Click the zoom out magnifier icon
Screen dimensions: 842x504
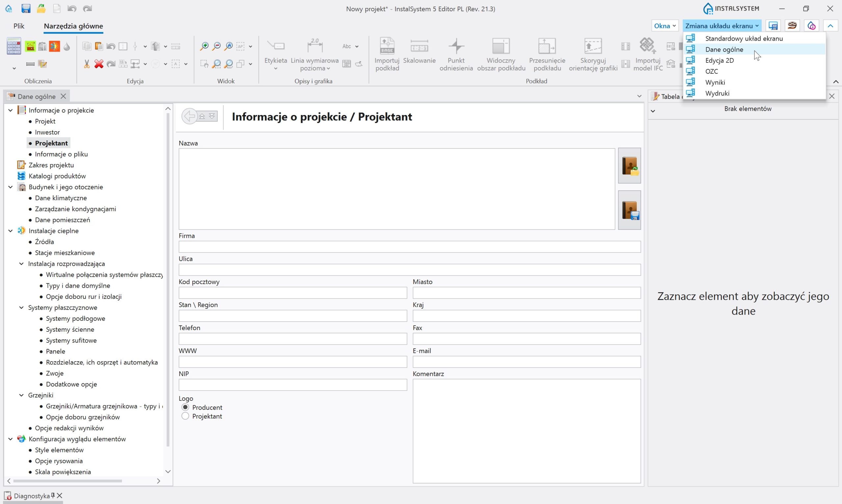tap(216, 46)
